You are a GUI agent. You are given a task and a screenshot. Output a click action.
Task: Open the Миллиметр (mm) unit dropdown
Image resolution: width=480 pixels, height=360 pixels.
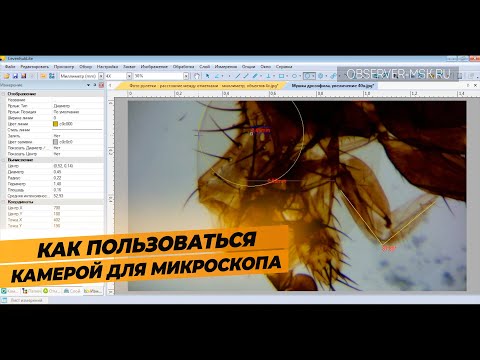point(101,76)
